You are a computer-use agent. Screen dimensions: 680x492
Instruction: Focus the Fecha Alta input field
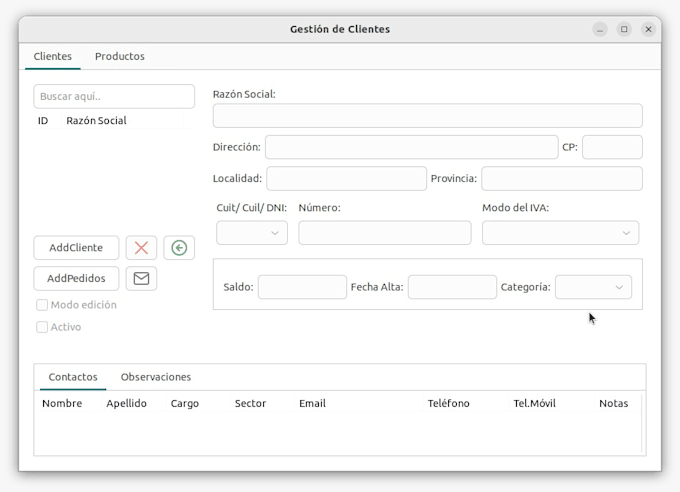(x=452, y=287)
